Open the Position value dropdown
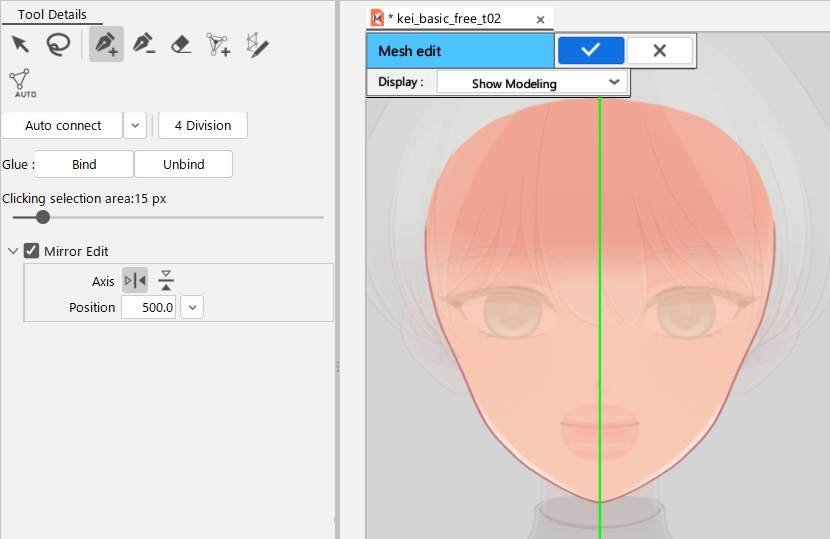This screenshot has width=830, height=539. click(x=192, y=307)
